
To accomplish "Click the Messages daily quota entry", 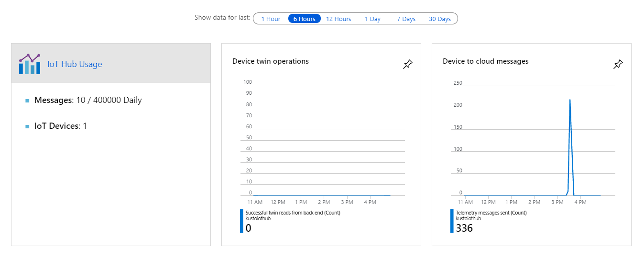I will 88,100.
